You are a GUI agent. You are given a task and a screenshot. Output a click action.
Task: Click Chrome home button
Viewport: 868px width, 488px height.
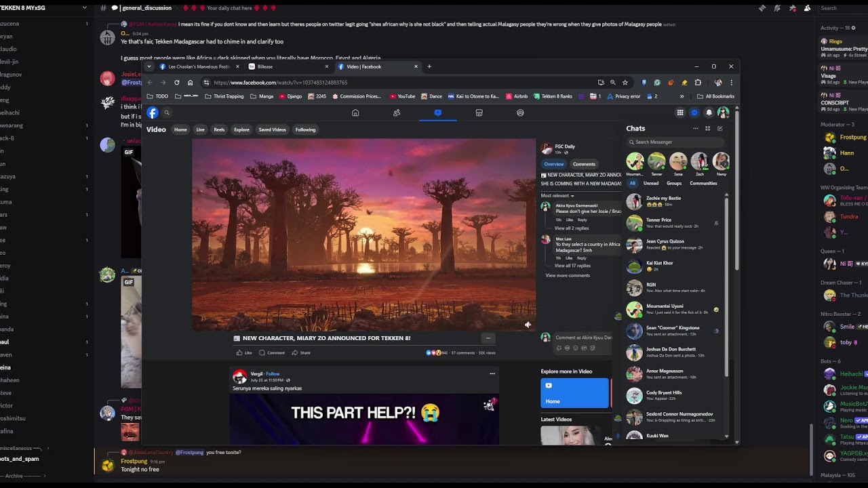pyautogui.click(x=191, y=83)
